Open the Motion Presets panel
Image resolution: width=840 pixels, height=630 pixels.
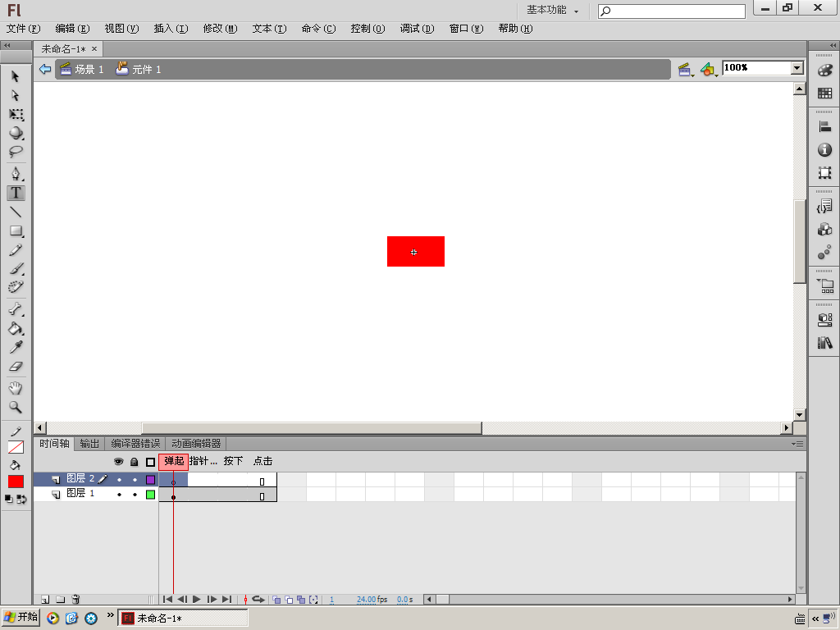coord(825,253)
